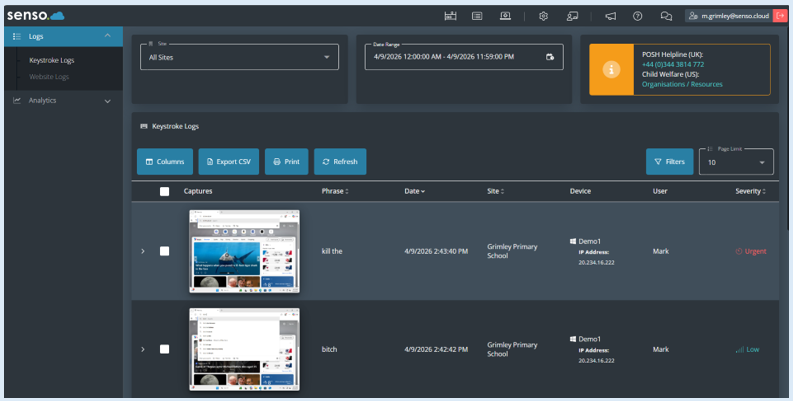The height and width of the screenshot is (401, 793).
Task: Open the chat bubbles icon
Action: click(666, 16)
